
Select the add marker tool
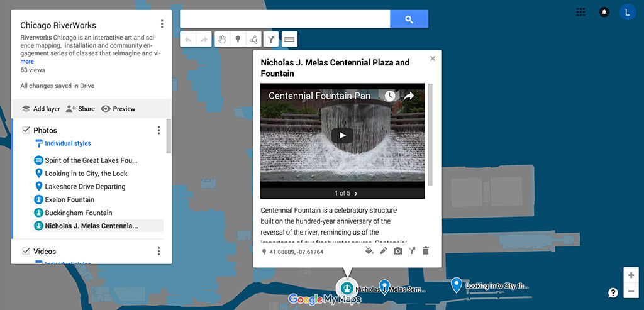point(238,40)
